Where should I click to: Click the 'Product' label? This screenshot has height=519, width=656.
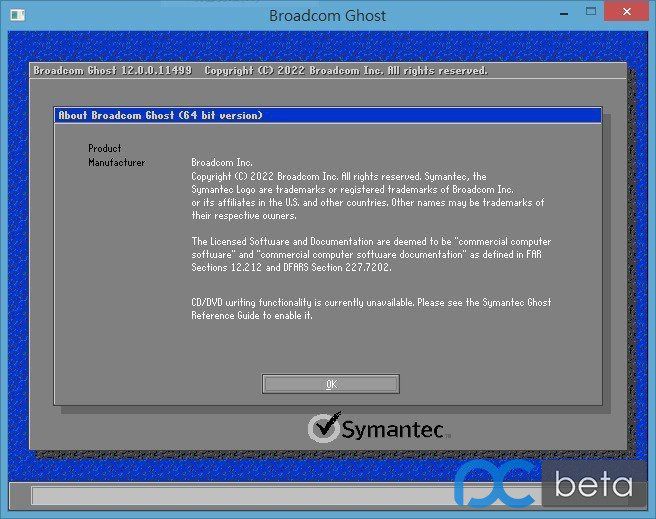click(105, 148)
